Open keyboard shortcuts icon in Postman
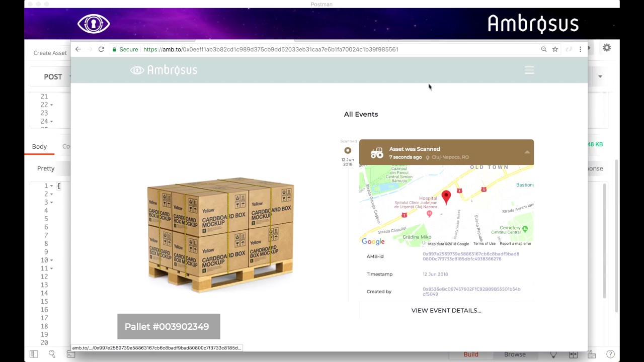 592,355
